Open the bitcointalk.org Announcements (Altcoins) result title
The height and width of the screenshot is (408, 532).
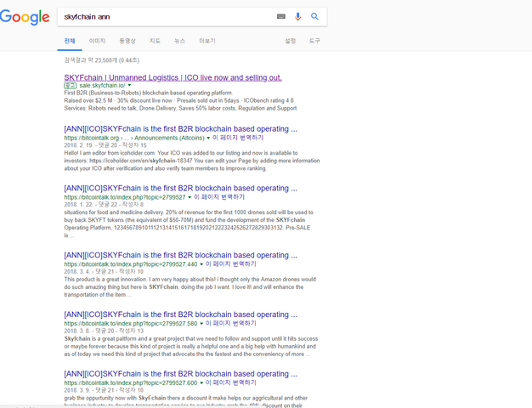pos(180,129)
